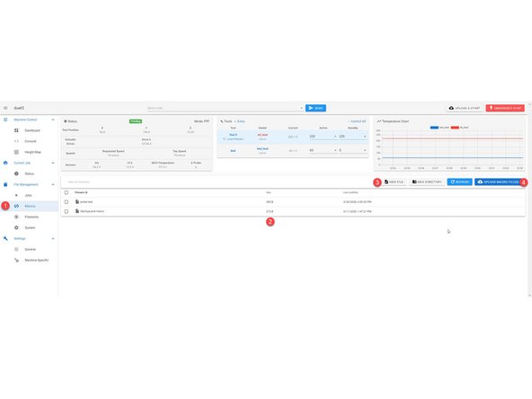This screenshot has height=399, width=532.
Task: Click the Console code-brackets icon
Action: [16, 141]
